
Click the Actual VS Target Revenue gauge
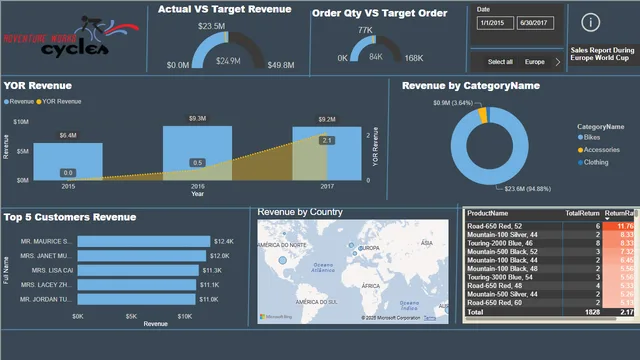[x=228, y=49]
